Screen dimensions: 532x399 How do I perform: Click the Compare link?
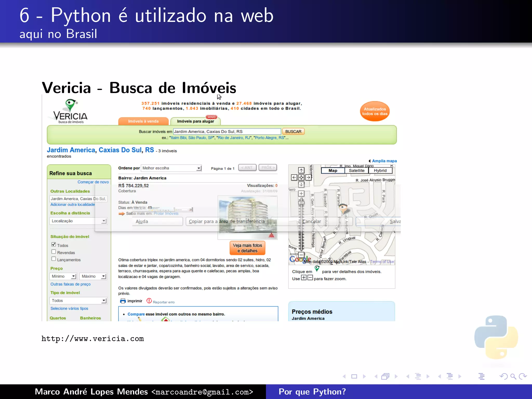pos(136,314)
